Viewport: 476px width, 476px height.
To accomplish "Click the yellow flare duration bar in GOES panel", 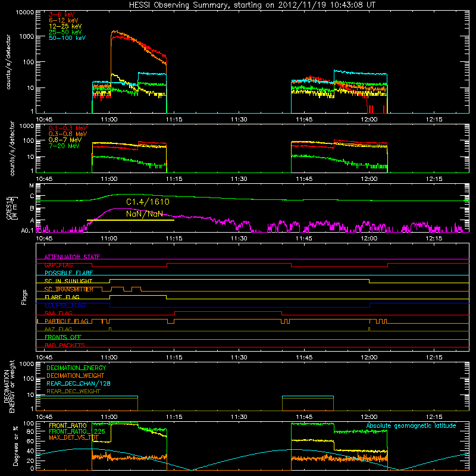I will point(130,220).
